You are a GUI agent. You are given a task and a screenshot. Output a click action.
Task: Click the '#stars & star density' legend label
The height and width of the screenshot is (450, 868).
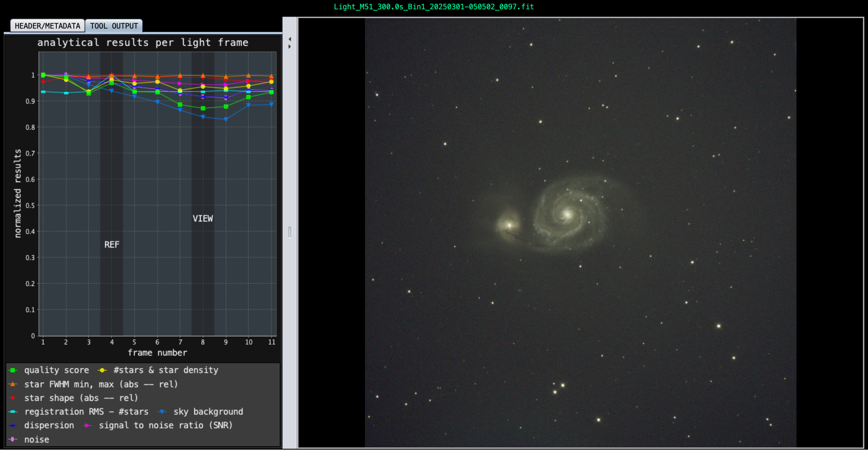point(166,370)
